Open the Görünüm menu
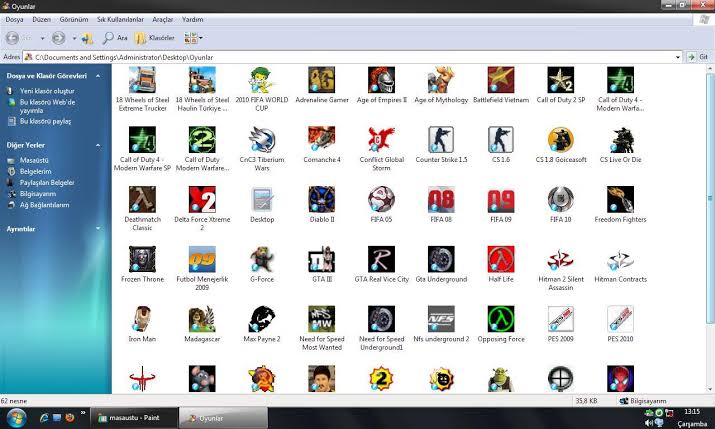This screenshot has width=715, height=429. click(x=73, y=20)
